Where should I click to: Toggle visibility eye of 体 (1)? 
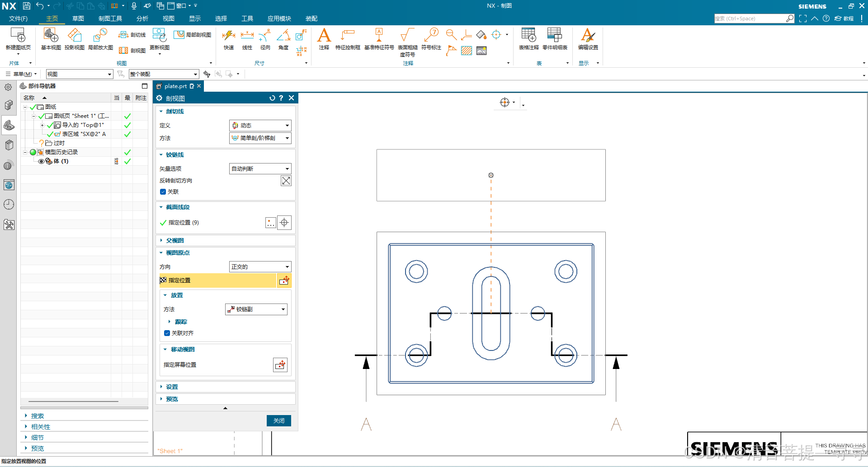pos(41,161)
